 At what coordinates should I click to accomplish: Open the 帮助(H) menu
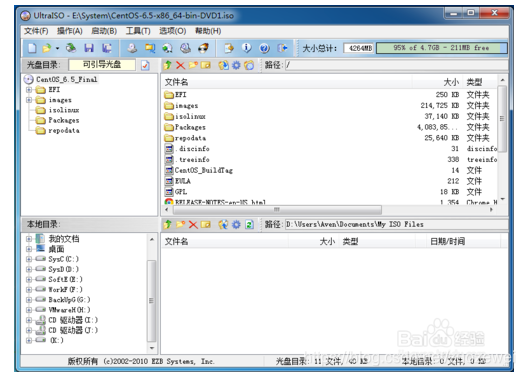pyautogui.click(x=208, y=31)
